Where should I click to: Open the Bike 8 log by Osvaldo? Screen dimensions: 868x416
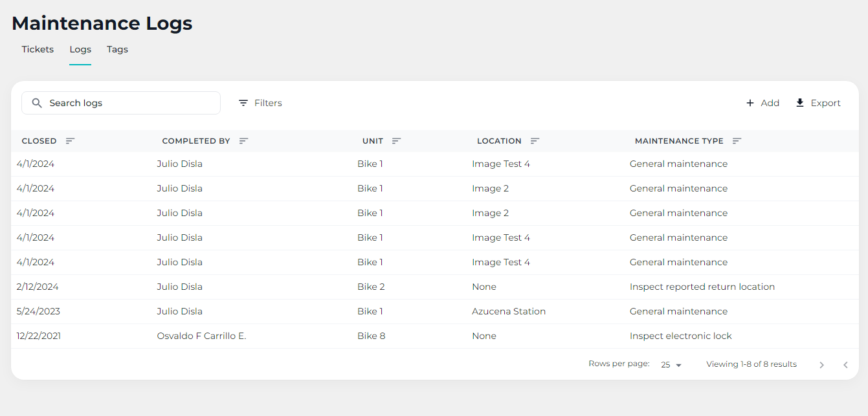coord(371,336)
